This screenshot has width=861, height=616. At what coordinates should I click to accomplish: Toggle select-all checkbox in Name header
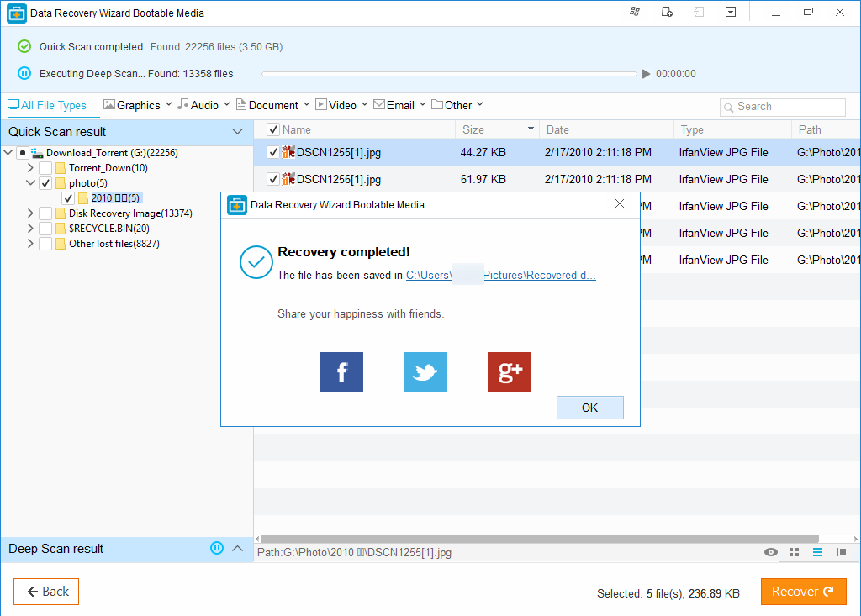273,129
